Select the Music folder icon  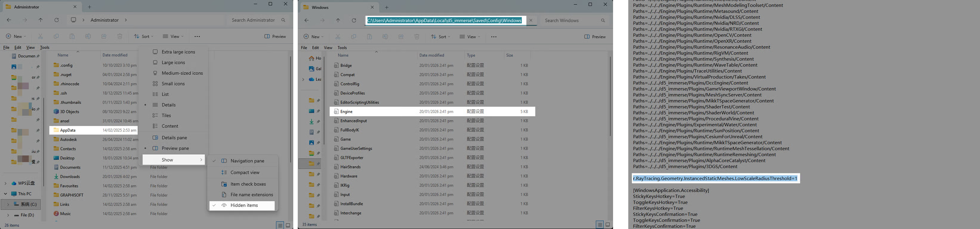tap(56, 213)
